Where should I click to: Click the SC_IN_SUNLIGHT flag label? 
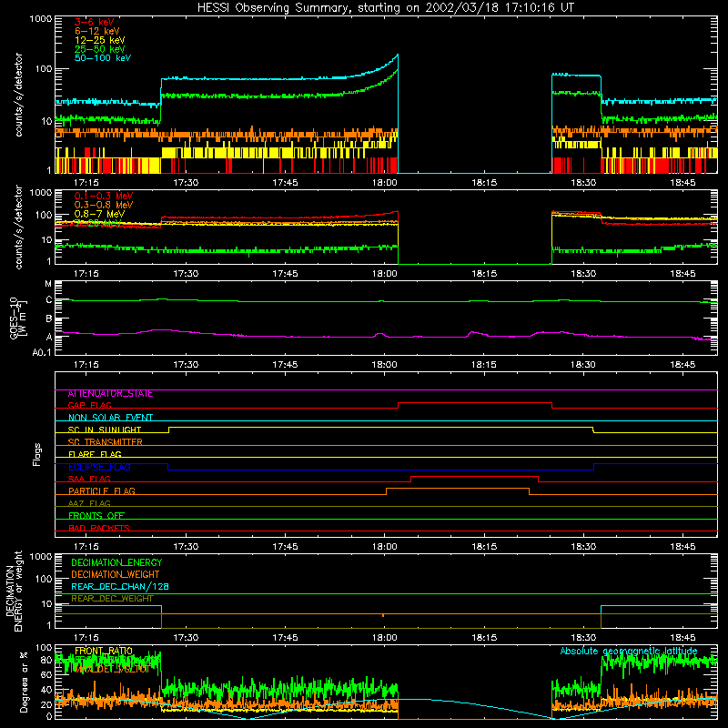coord(105,430)
